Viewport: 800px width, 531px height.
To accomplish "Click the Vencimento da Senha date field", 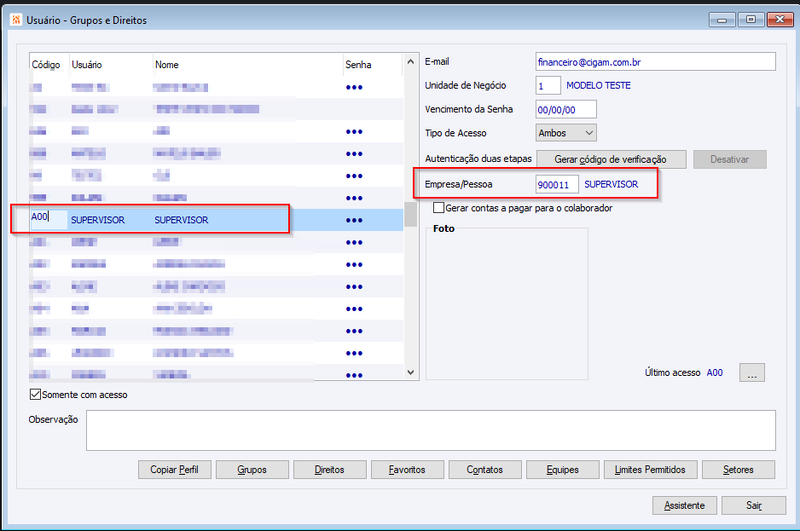I will click(x=566, y=109).
